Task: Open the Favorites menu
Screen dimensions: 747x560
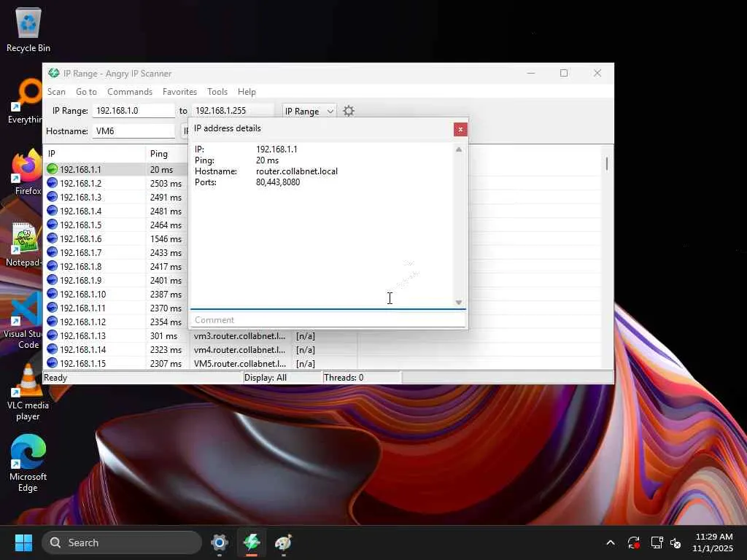Action: point(179,92)
